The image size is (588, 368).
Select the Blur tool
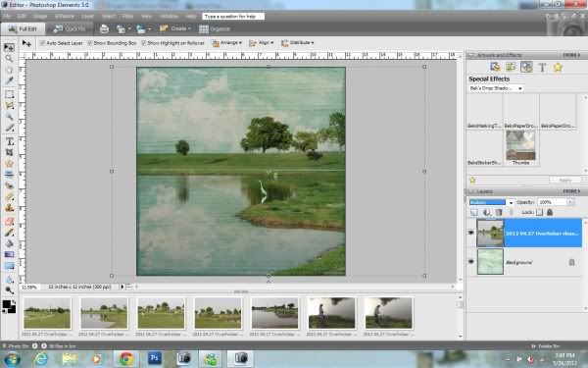tap(9, 280)
